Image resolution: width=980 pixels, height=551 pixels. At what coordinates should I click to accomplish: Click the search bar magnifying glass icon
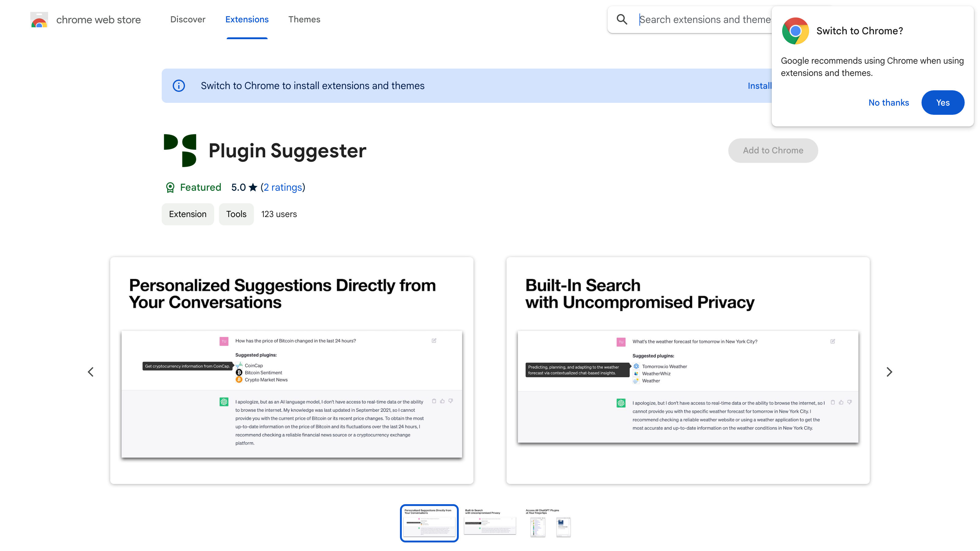pyautogui.click(x=622, y=19)
